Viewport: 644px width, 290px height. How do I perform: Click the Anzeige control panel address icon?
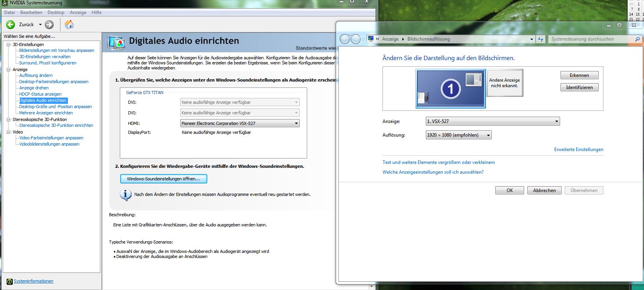point(371,39)
